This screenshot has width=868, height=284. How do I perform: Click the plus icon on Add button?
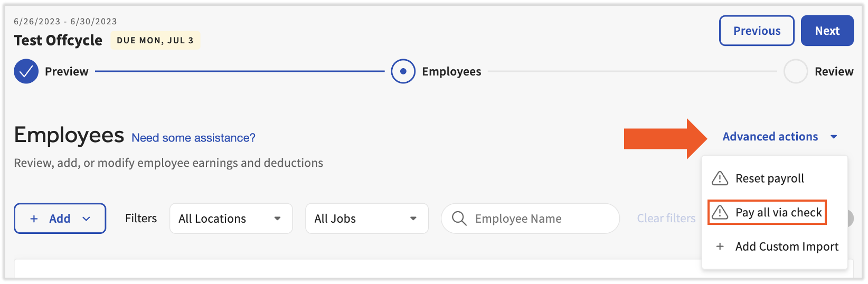[x=34, y=219]
